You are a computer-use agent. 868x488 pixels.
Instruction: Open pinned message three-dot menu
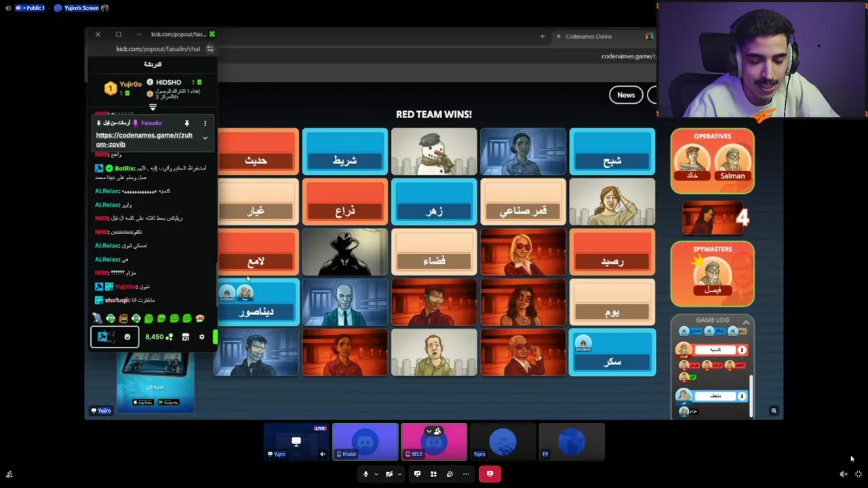point(205,123)
